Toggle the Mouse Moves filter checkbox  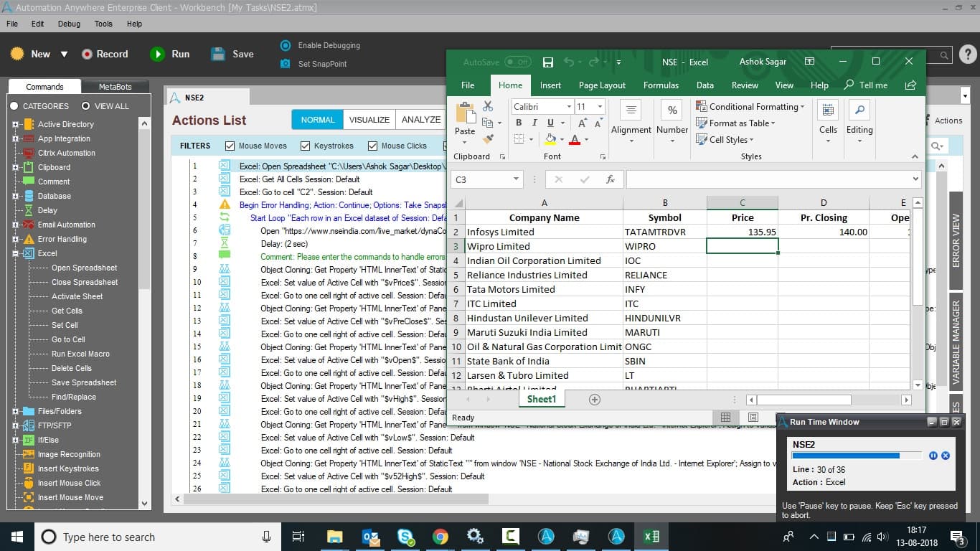coord(230,146)
